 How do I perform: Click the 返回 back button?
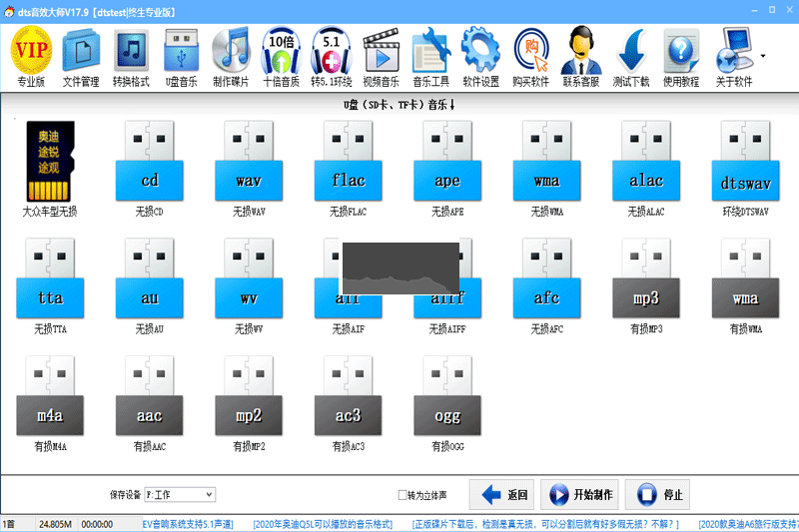tap(501, 494)
